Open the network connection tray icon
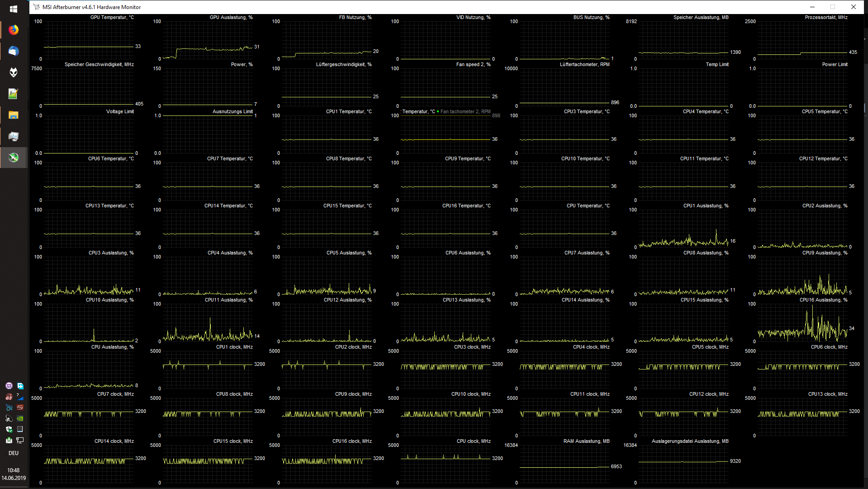Image resolution: width=868 pixels, height=489 pixels. click(20, 440)
